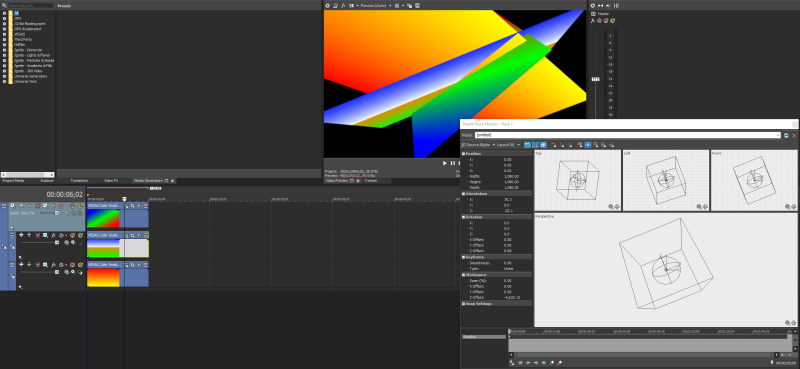The image size is (800, 369).
Task: Expand the VEGAS folder in plug-in tree
Action: pos(5,34)
